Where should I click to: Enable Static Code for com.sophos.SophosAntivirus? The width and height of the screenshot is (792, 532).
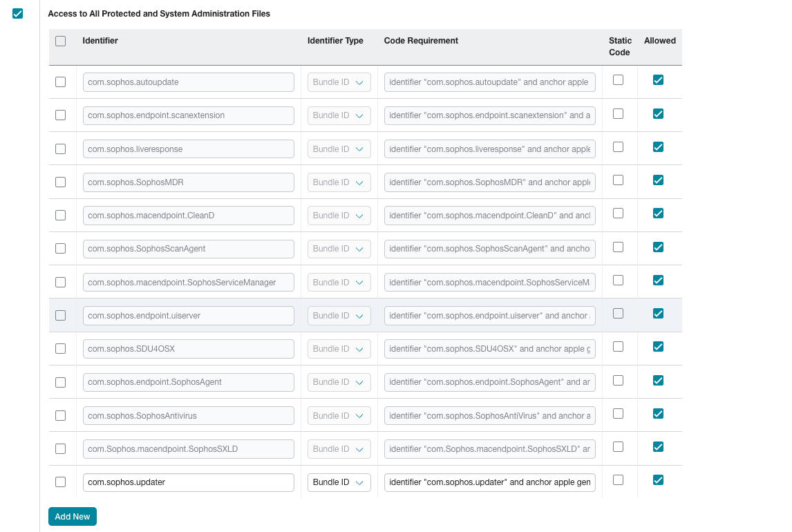[x=619, y=413]
